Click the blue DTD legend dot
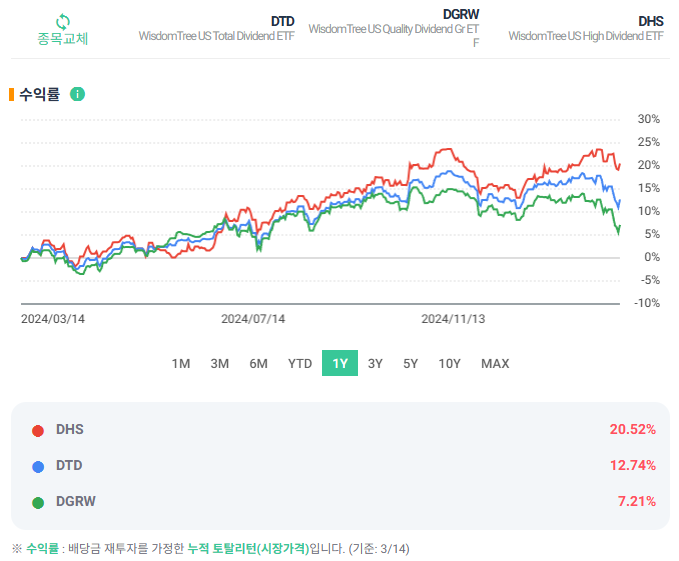 [x=38, y=467]
